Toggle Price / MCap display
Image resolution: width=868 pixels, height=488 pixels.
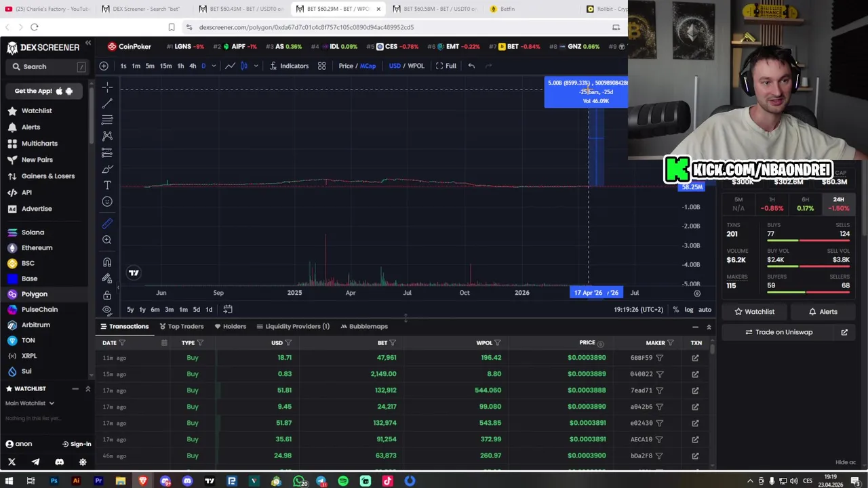tap(357, 66)
